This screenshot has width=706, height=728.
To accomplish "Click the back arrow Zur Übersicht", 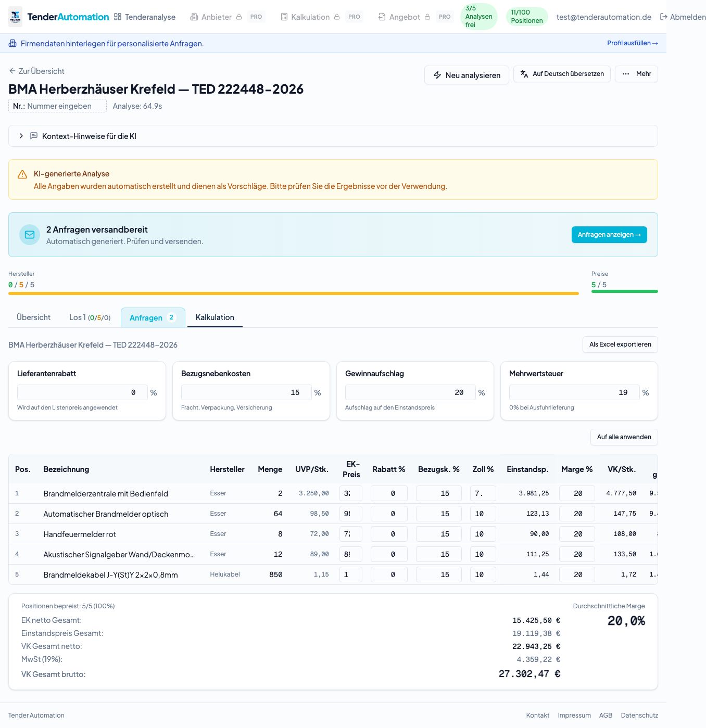I will (x=12, y=71).
